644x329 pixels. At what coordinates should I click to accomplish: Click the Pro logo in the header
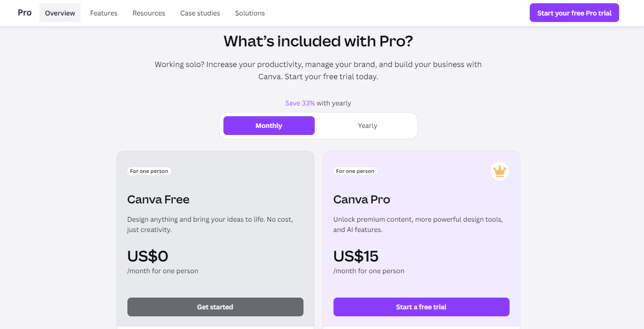pyautogui.click(x=25, y=13)
